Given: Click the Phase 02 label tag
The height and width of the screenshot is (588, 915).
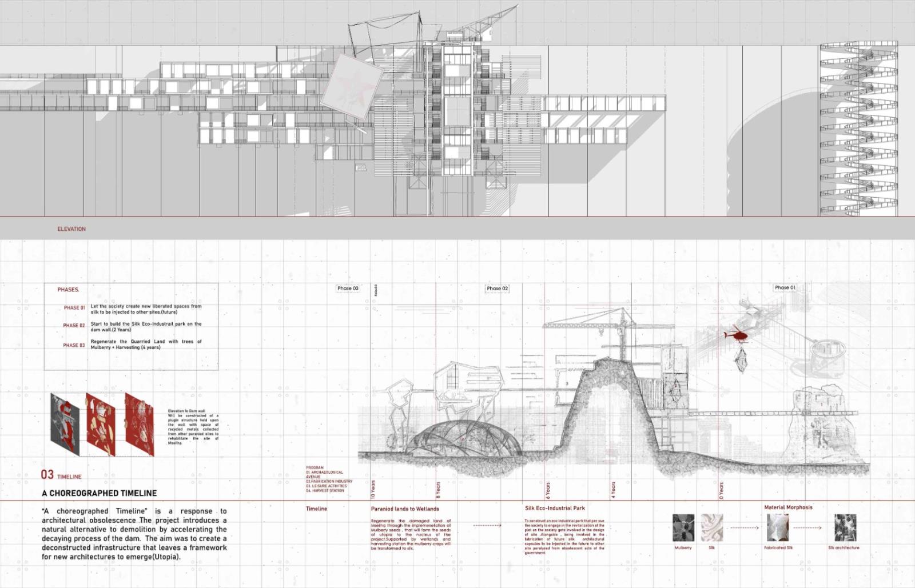Looking at the screenshot, I should point(497,289).
